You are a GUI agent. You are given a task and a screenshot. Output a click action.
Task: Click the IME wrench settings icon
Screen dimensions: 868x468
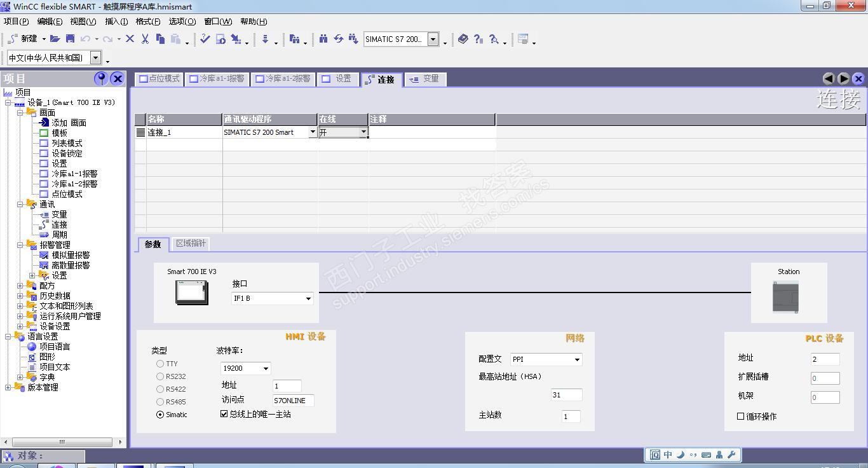[731, 455]
